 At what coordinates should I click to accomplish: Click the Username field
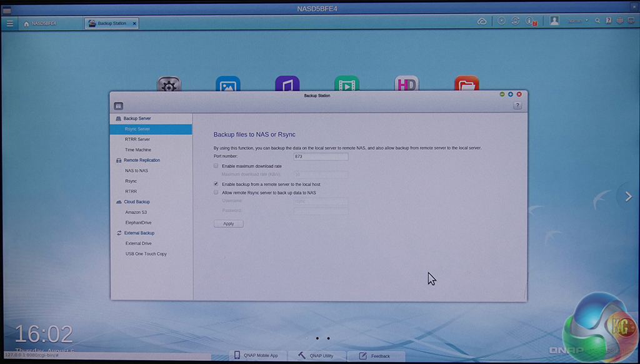321,202
